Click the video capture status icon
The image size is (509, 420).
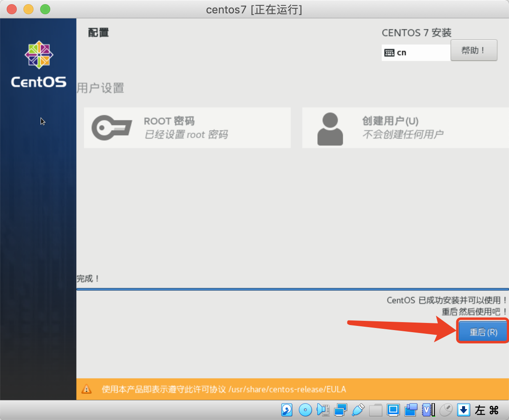click(411, 410)
